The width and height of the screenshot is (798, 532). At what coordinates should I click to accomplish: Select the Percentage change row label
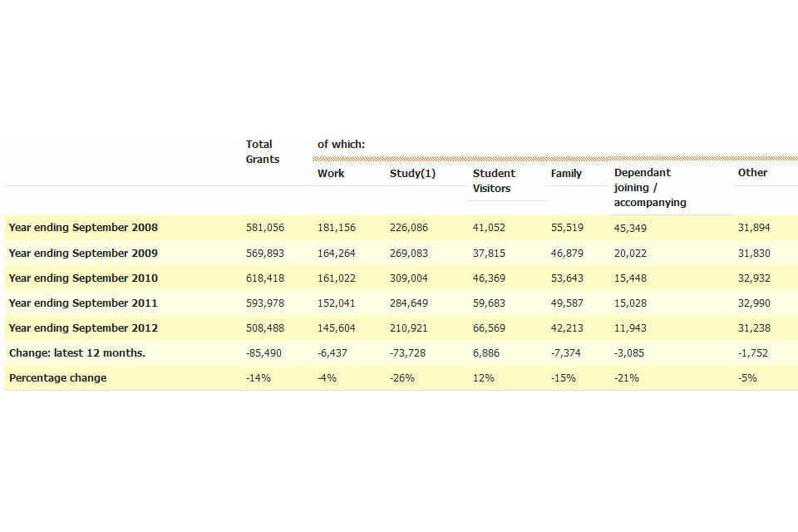[58, 377]
